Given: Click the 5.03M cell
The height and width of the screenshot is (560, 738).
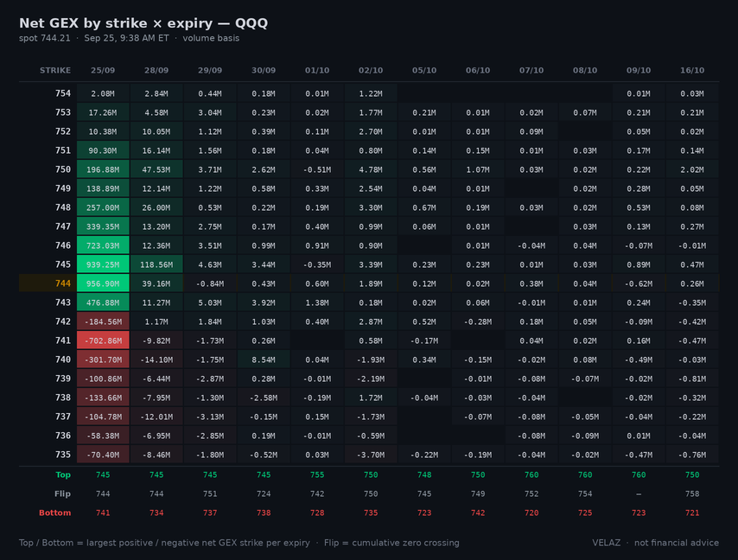Looking at the screenshot, I should pos(210,302).
